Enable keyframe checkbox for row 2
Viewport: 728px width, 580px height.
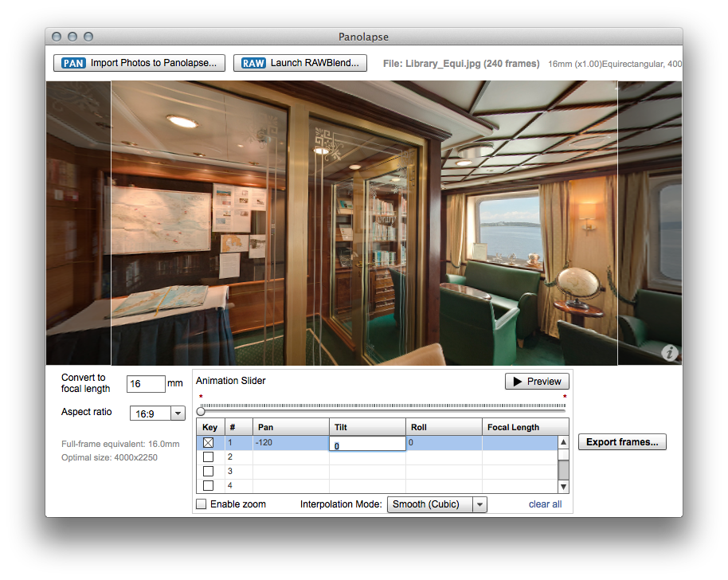(x=209, y=457)
